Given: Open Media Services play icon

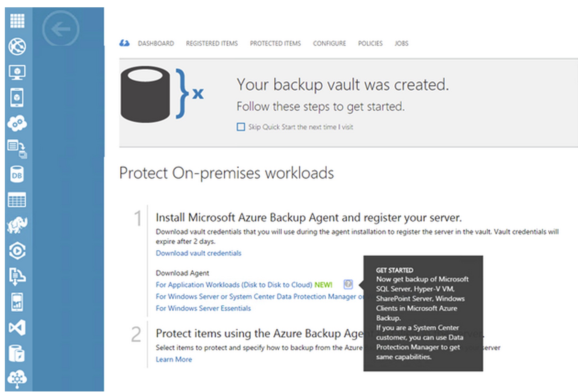Looking at the screenshot, I should point(17,251).
